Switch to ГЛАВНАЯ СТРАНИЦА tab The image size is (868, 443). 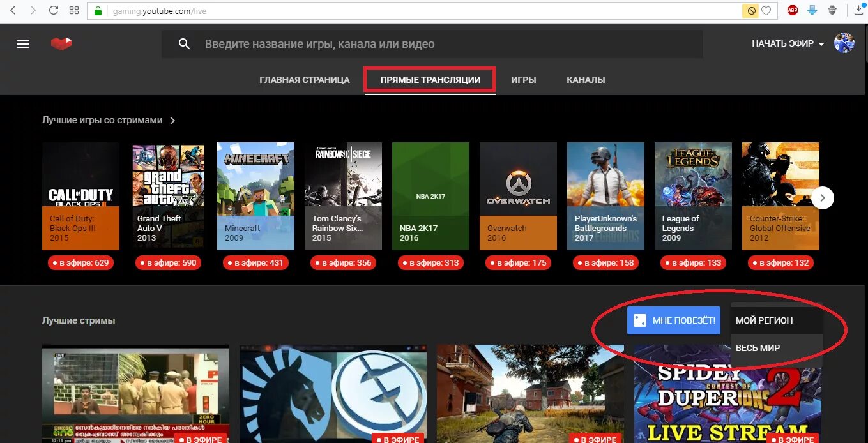[x=305, y=80]
